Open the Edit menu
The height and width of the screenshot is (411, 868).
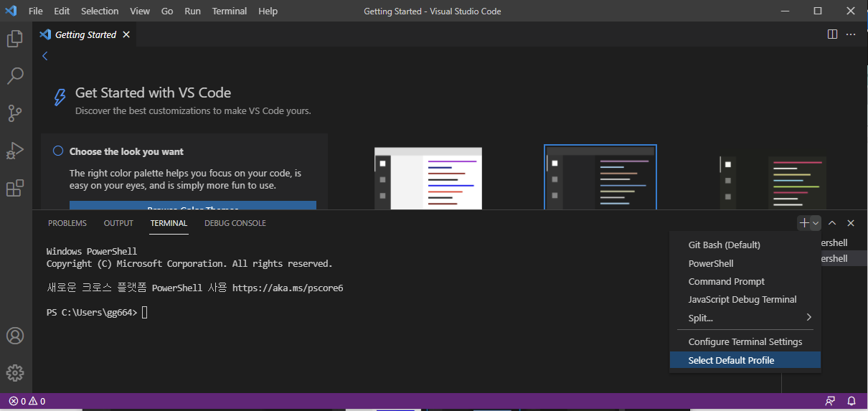[62, 11]
